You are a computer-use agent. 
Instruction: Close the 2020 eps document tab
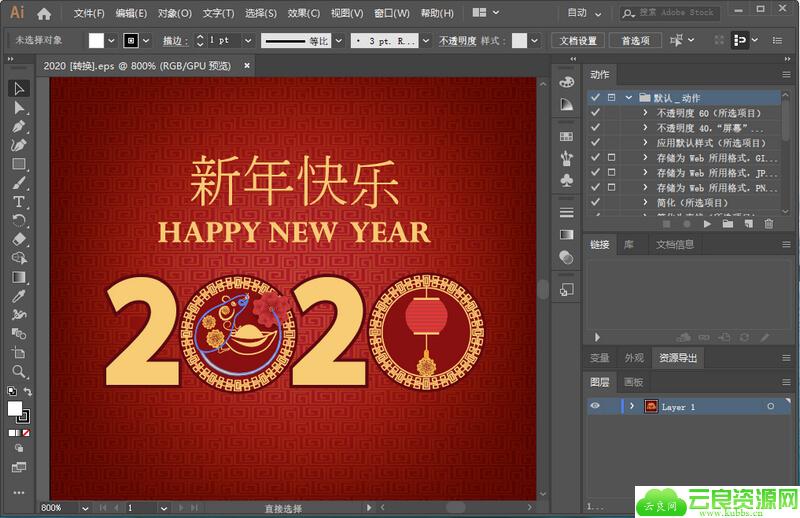(247, 66)
